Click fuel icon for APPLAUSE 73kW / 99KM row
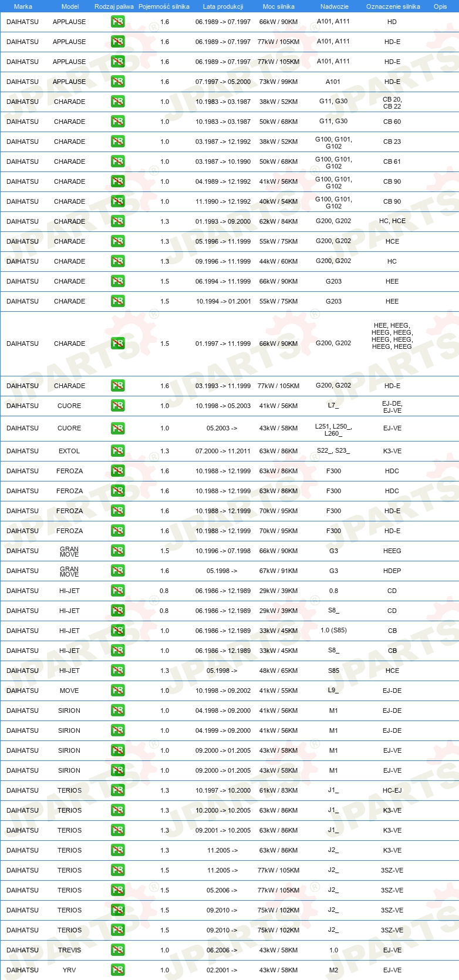Viewport: 459px width, 980px height. 117,82
